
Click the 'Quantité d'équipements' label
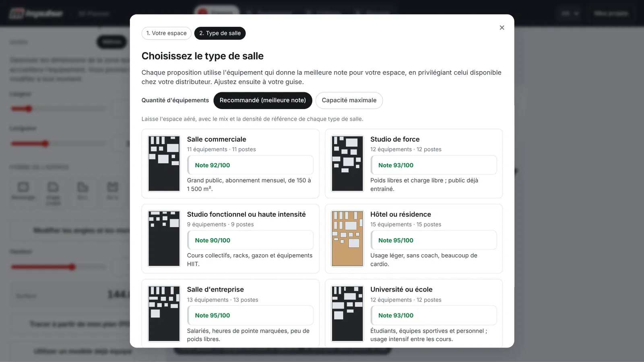175,101
